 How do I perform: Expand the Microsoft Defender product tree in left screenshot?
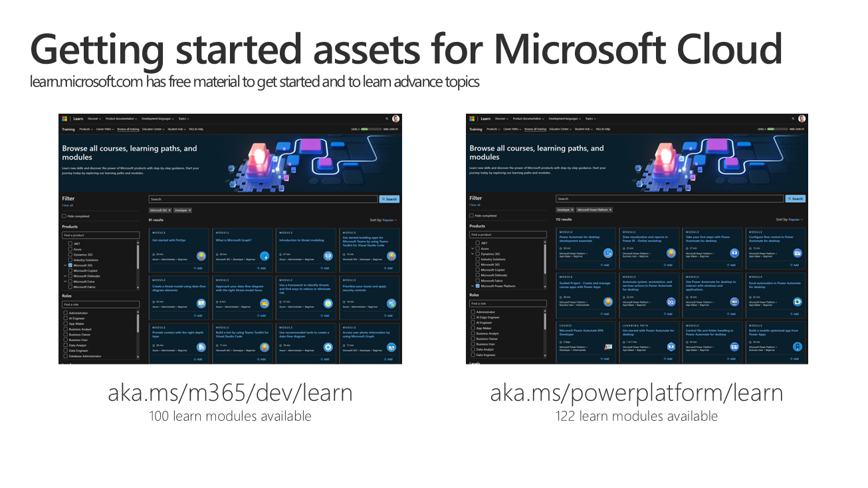[65, 276]
